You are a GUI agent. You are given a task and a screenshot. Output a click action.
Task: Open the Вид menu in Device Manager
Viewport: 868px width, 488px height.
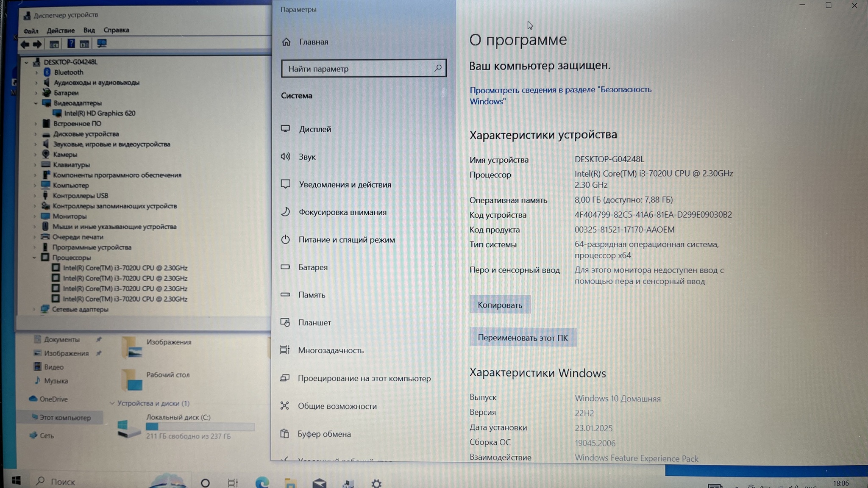click(89, 30)
